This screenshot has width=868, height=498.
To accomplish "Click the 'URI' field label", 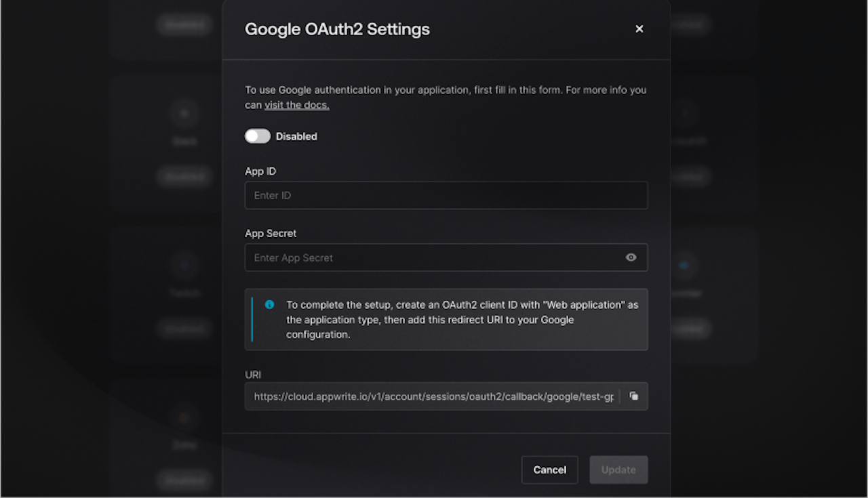I will click(253, 375).
